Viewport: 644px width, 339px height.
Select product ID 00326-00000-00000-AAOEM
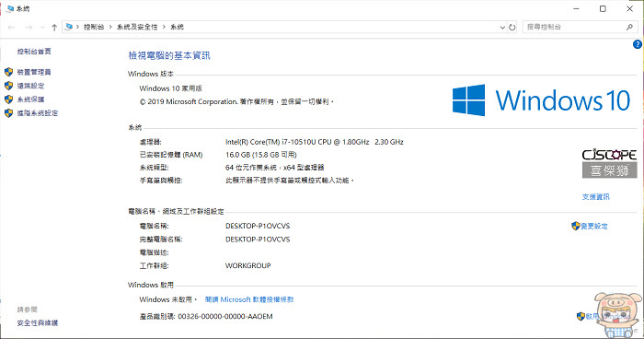[225, 316]
